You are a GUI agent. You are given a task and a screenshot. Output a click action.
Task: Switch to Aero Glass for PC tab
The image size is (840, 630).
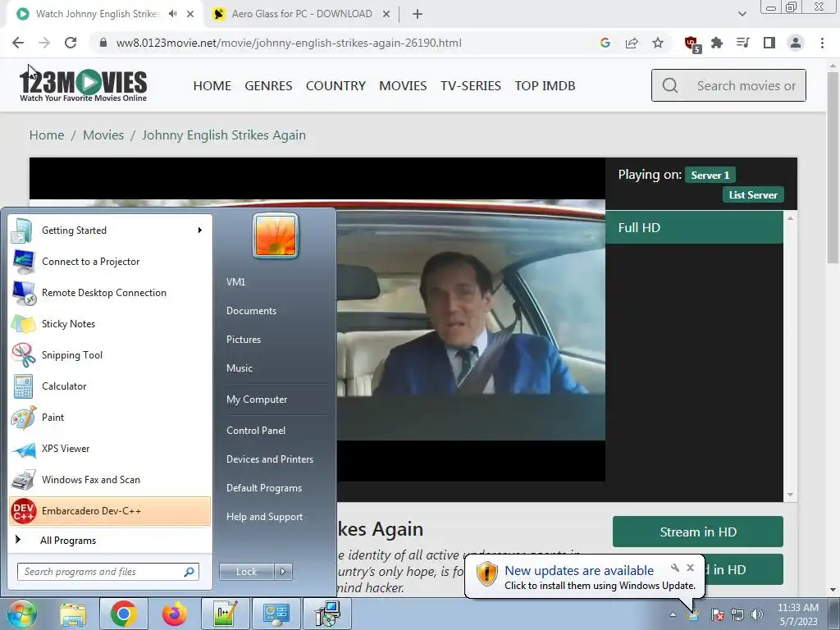tap(300, 14)
